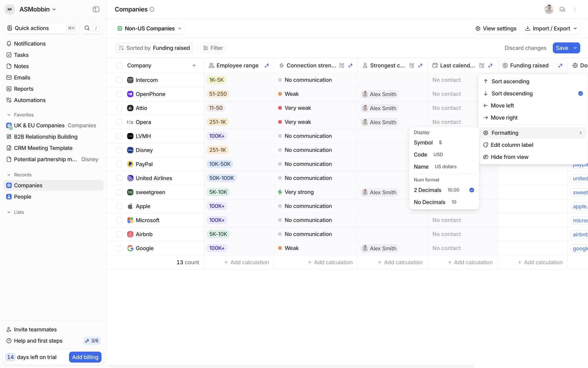Click the Airbnb company logo
The height and width of the screenshot is (368, 588).
click(x=130, y=234)
